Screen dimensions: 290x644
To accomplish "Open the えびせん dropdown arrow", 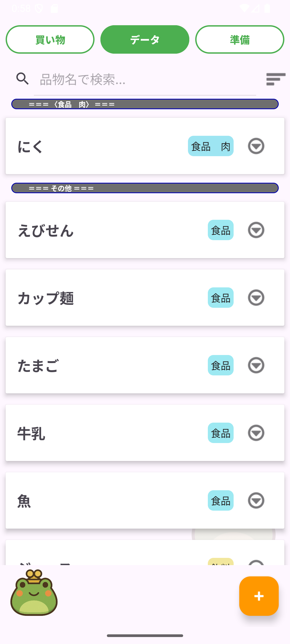I will click(x=256, y=230).
